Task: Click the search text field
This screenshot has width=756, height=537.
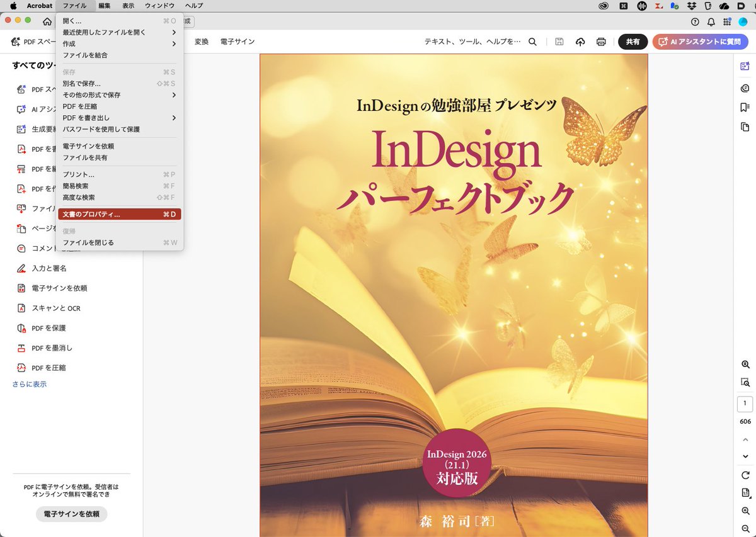Action: [472, 42]
